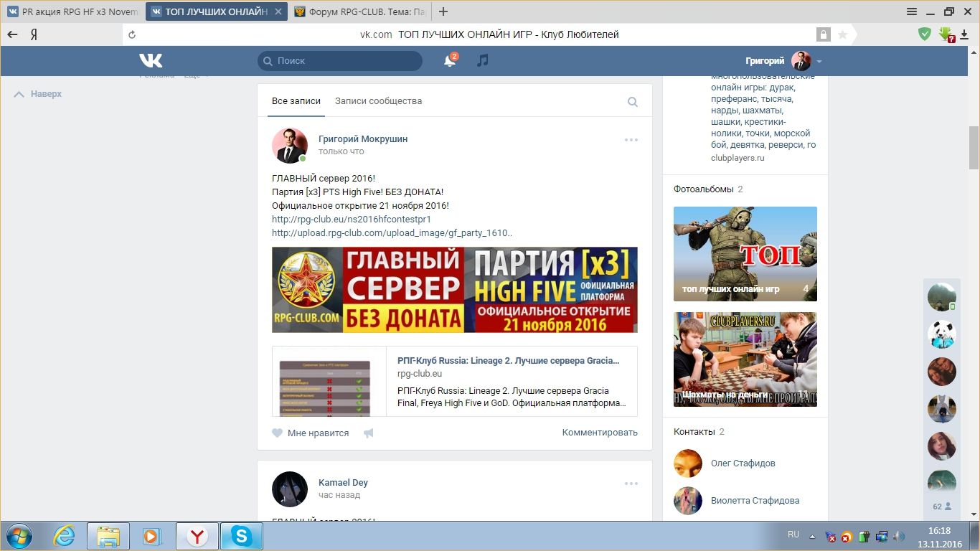Open post options dots on Григорий Мокрушин post

click(631, 140)
